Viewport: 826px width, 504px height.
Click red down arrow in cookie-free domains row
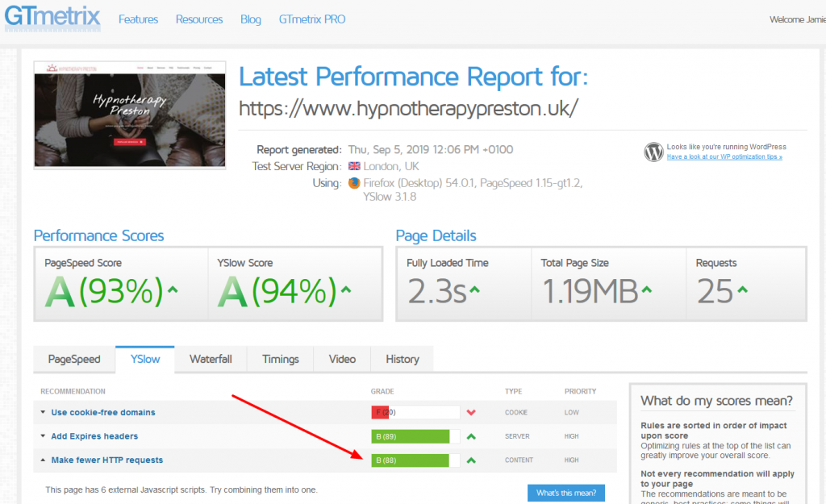471,413
